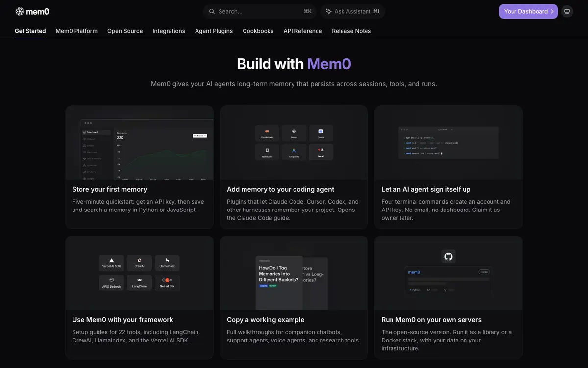Image resolution: width=588 pixels, height=368 pixels.
Task: Click the chevron on Your Dashboard button
Action: pos(552,11)
